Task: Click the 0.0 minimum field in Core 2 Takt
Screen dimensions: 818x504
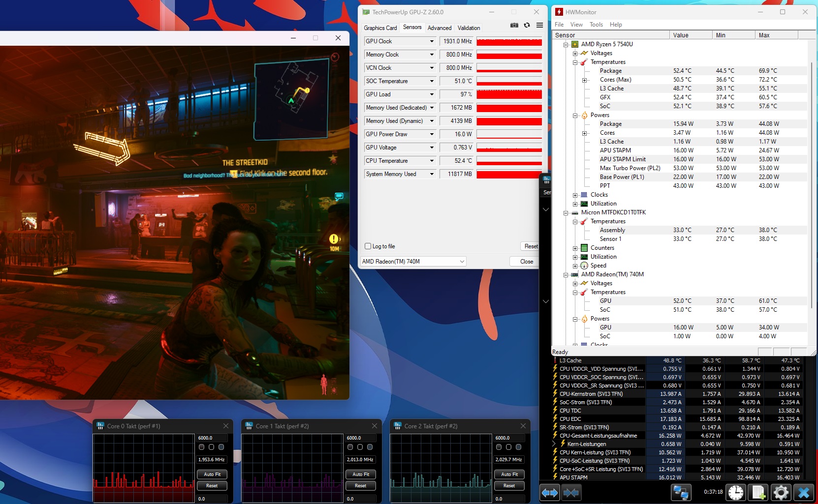Action: (509, 499)
